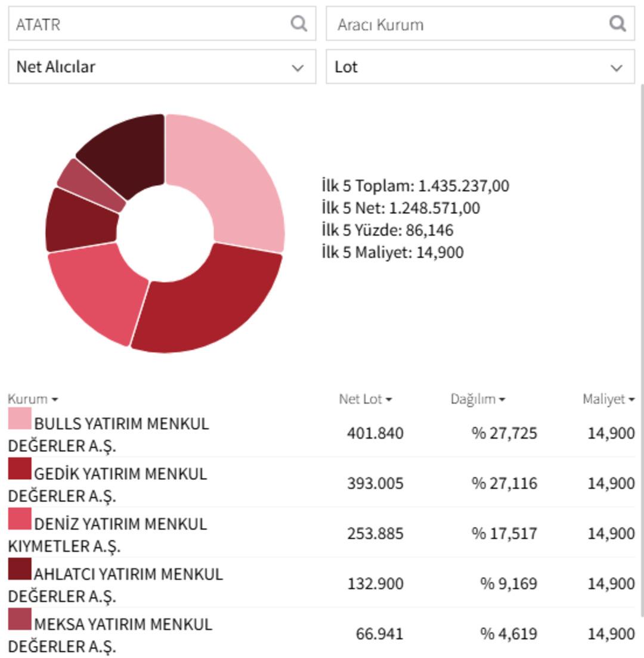
Task: Sort table by Kurum column
Action: (x=32, y=399)
